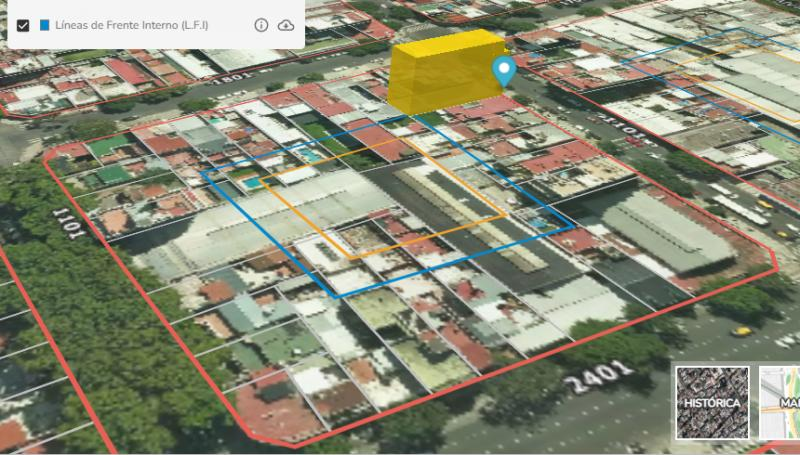The width and height of the screenshot is (800, 455).
Task: Click the swimming pool inside the block
Action: [254, 183]
